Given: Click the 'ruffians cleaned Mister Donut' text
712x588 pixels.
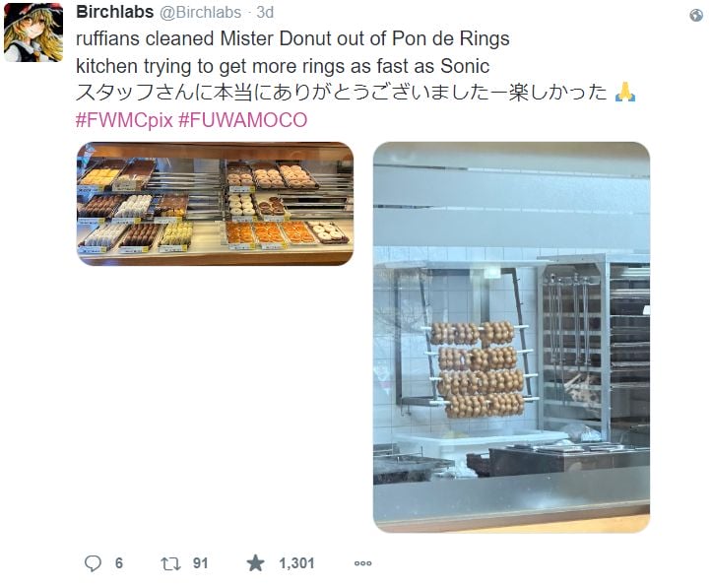Looking at the screenshot, I should [x=292, y=38].
